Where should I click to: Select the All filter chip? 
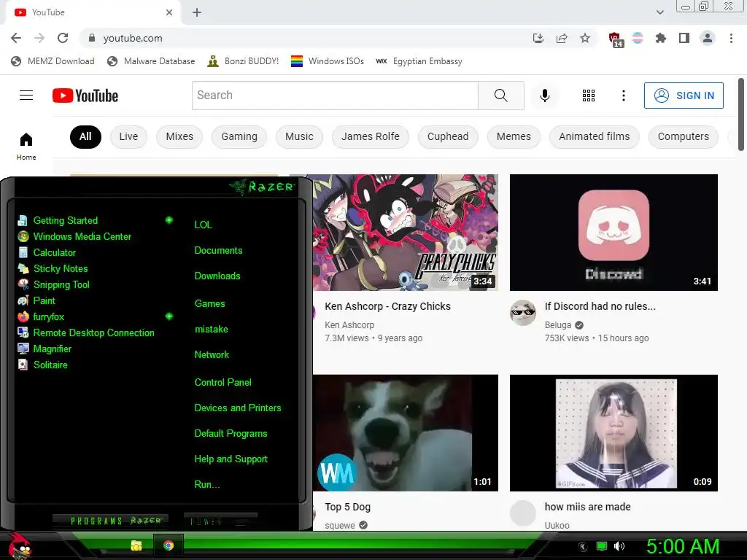(85, 136)
